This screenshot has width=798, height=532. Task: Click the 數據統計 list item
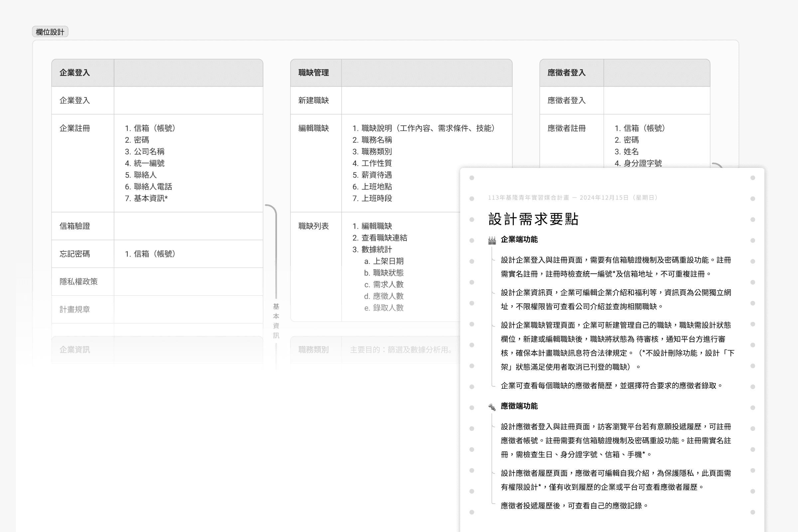[x=377, y=249]
